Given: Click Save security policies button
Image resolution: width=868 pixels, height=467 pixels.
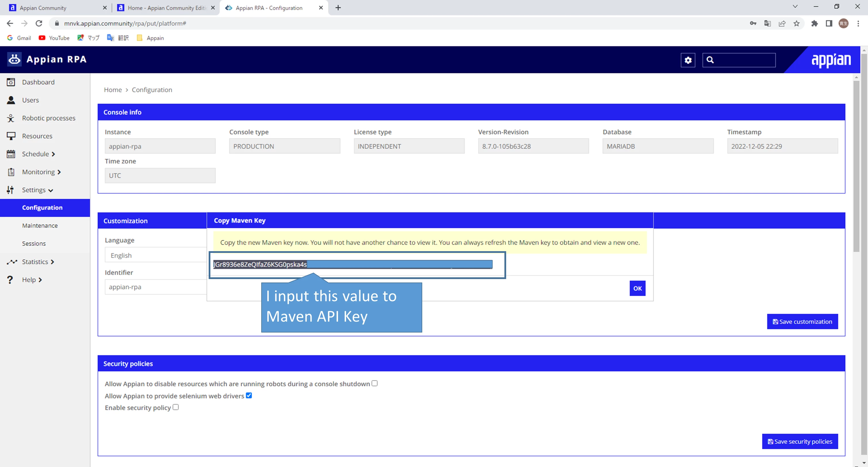Looking at the screenshot, I should point(800,441).
